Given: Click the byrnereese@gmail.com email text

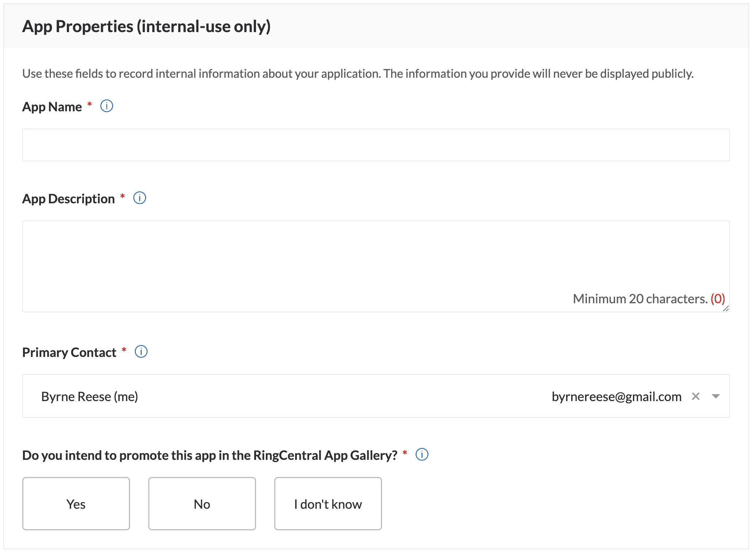Looking at the screenshot, I should pos(616,397).
